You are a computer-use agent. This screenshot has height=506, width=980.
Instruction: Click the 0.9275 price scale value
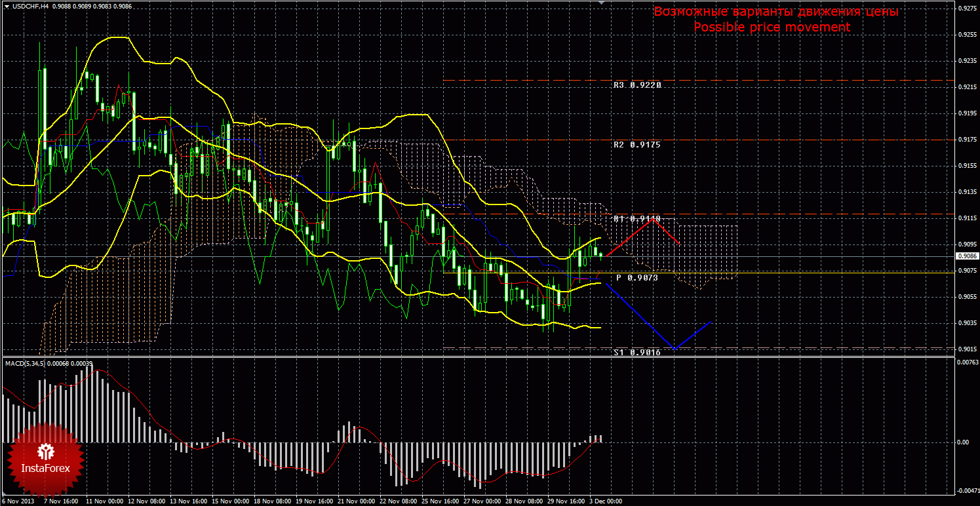[966, 9]
